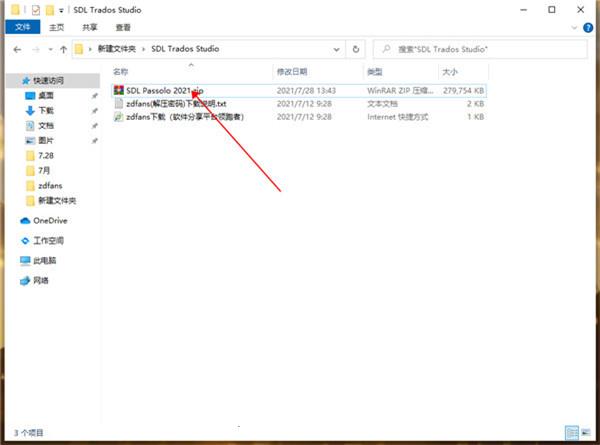Sort by the 修改日期 column header
The width and height of the screenshot is (600, 445).
(292, 72)
